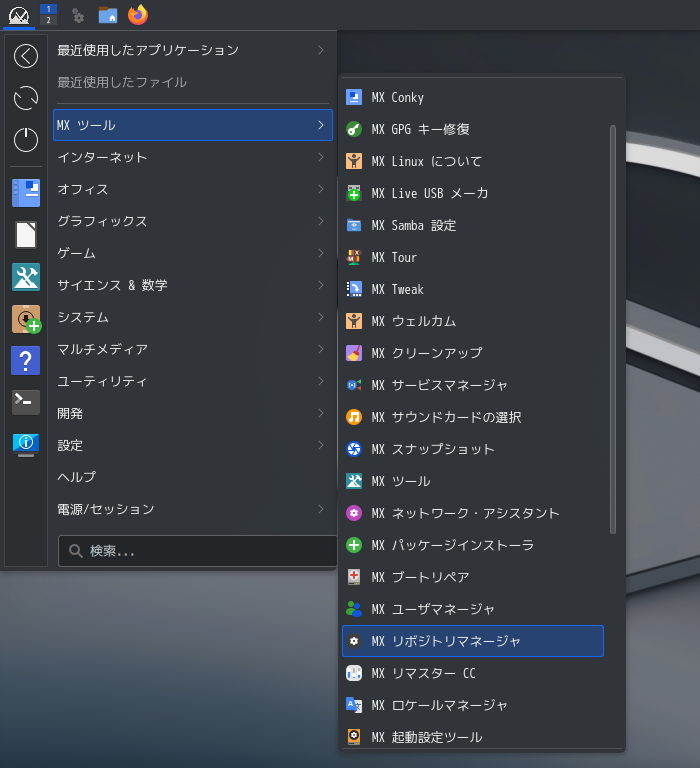Select 最近使用したファイル entry

(x=193, y=82)
